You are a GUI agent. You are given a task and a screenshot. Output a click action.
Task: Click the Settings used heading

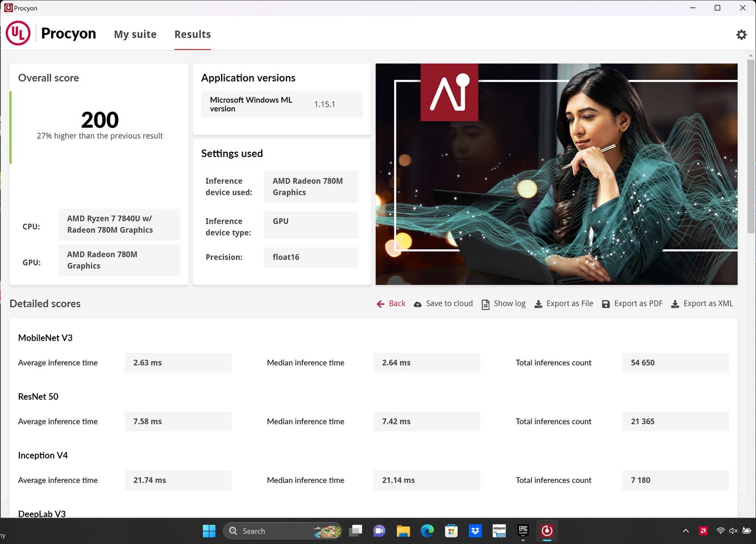pos(232,153)
